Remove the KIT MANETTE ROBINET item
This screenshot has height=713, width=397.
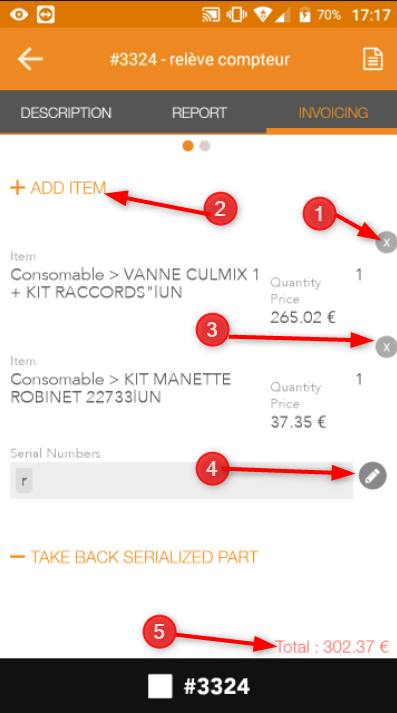pyautogui.click(x=386, y=347)
